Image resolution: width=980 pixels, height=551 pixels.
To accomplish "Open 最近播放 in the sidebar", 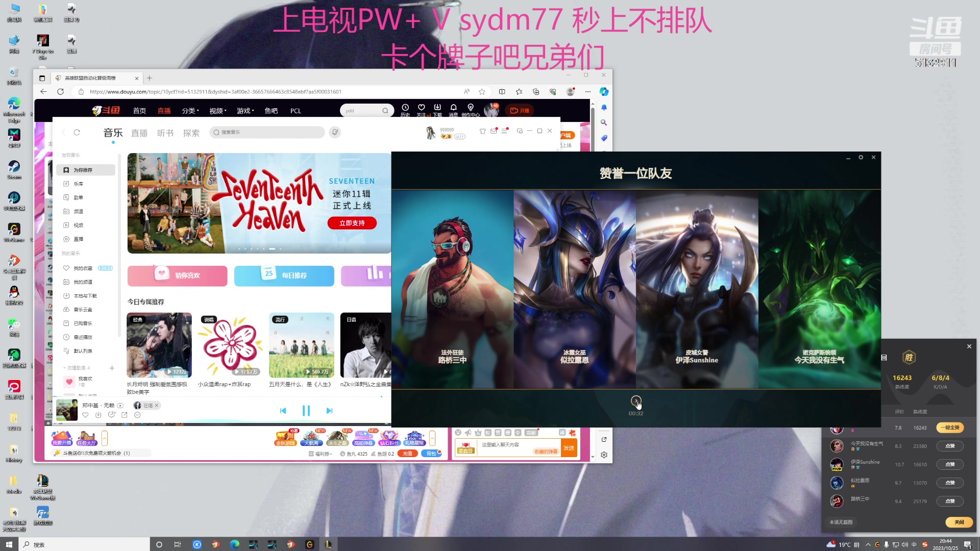I will pyautogui.click(x=86, y=337).
